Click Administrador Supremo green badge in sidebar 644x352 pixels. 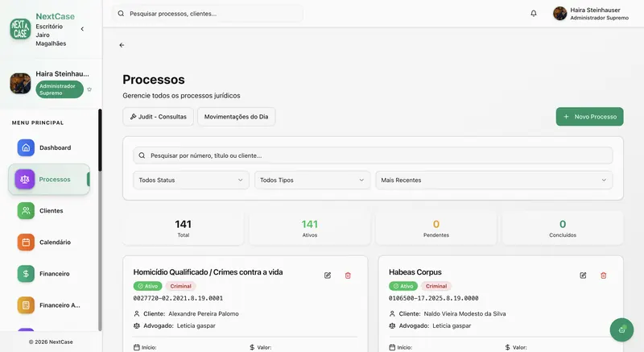(x=60, y=89)
